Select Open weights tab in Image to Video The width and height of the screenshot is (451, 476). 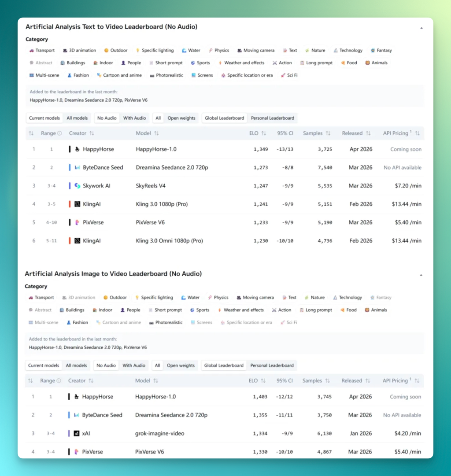click(x=181, y=365)
